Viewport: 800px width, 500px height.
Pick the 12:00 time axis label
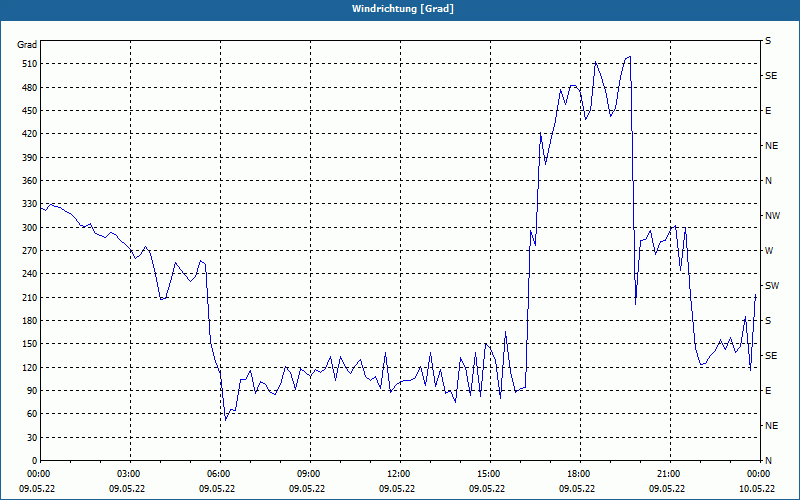point(398,474)
